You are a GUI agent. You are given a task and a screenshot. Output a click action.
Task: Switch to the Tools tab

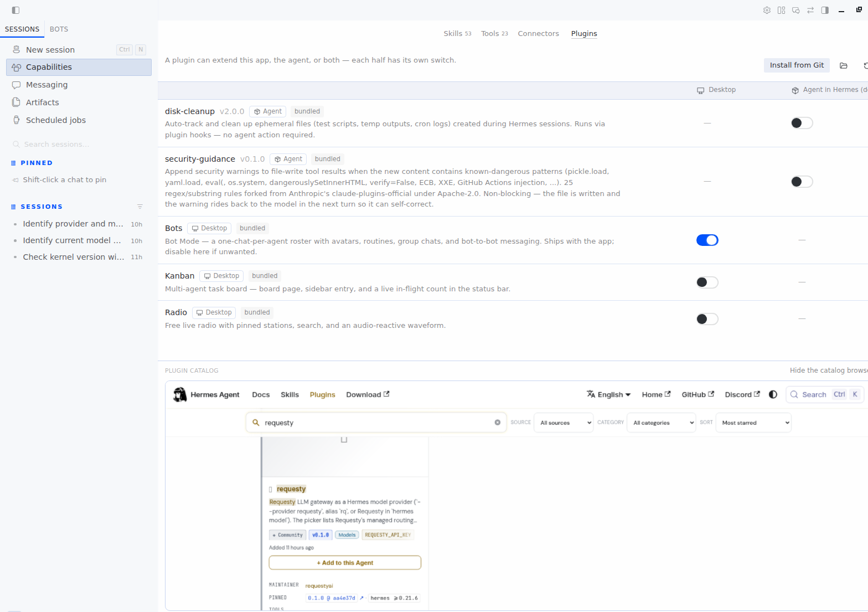tap(494, 34)
